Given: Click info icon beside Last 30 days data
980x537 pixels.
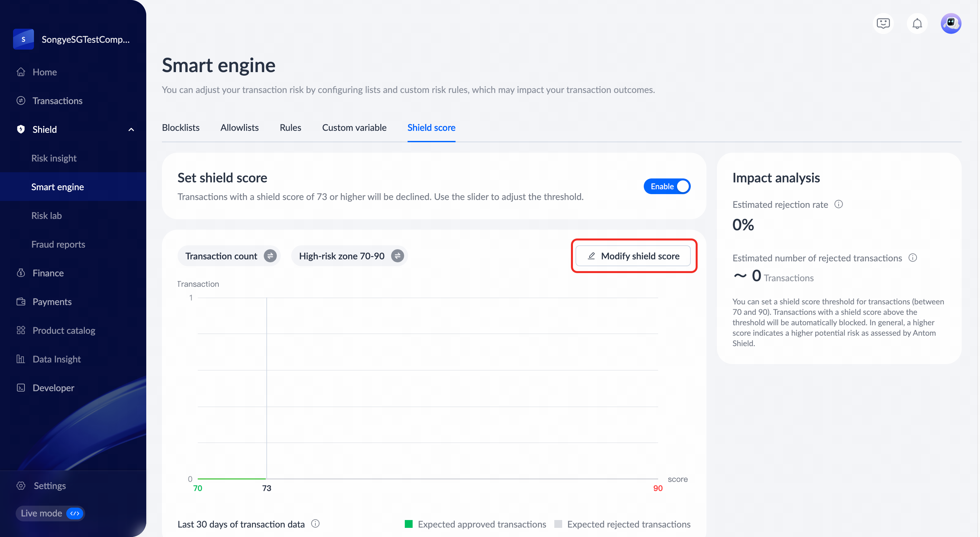Looking at the screenshot, I should coord(315,524).
